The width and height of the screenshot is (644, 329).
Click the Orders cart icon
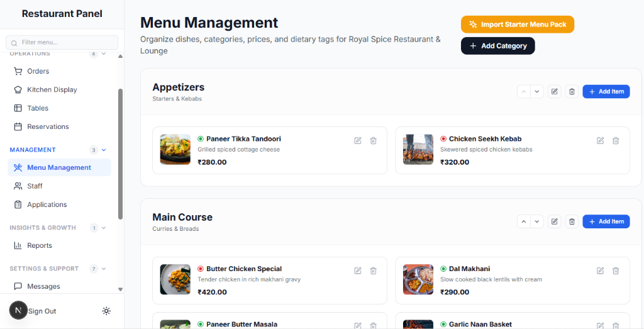coord(18,71)
